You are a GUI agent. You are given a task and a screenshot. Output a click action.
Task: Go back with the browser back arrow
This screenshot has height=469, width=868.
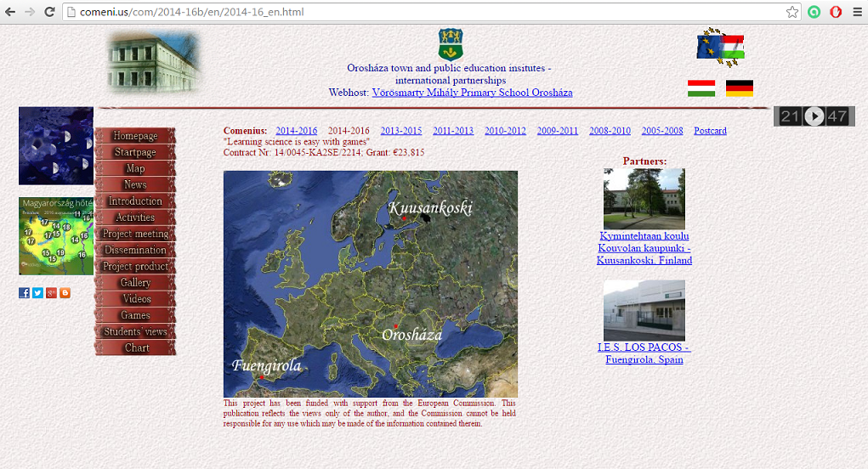[10, 12]
